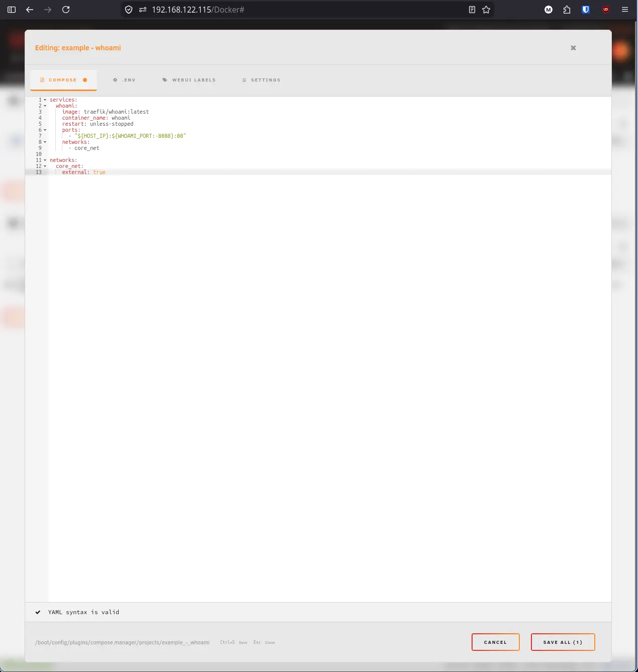Viewport: 638px width, 672px height.
Task: Collapse the whoami fold arrow on line 2
Action: point(45,106)
